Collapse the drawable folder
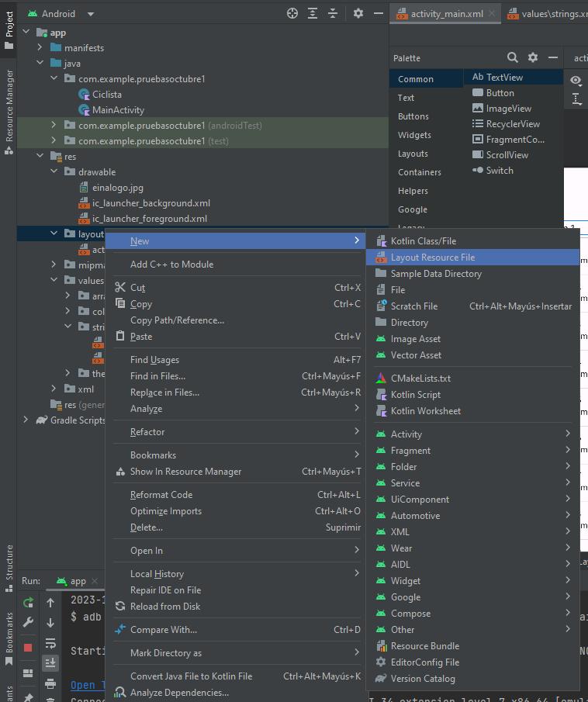Screen dimensions: 588x702 click(x=54, y=172)
